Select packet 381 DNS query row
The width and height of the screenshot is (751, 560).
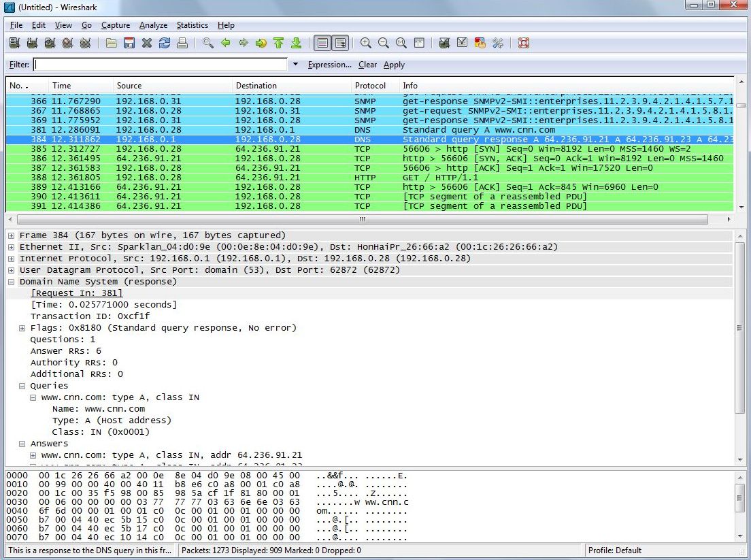point(369,130)
